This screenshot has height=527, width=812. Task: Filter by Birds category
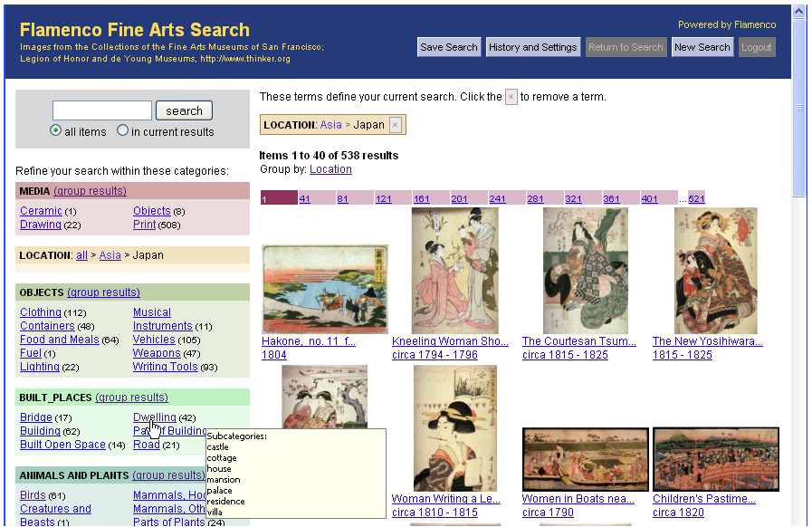[33, 495]
